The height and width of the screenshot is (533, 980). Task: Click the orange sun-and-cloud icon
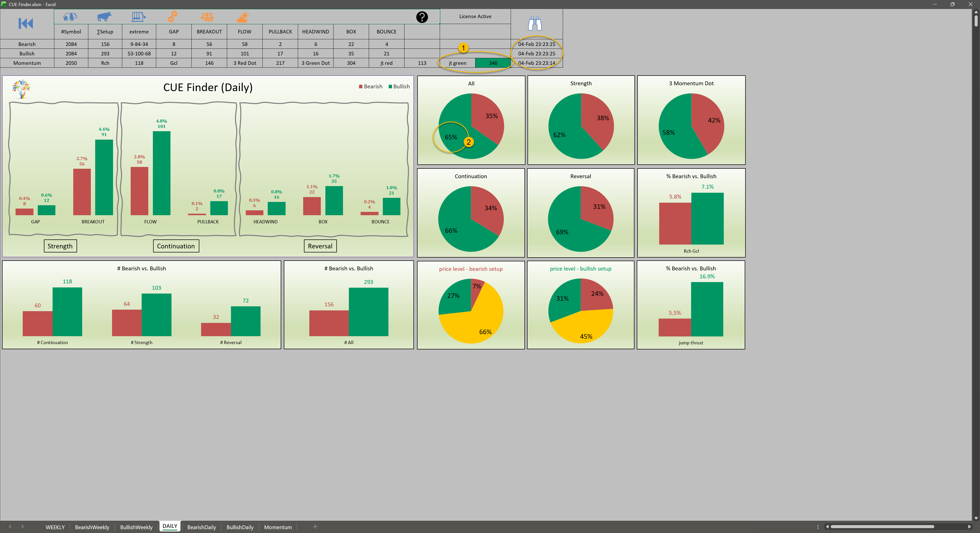(243, 17)
